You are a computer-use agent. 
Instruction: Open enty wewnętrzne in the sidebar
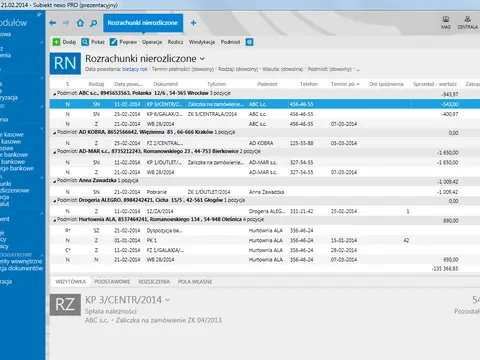click(x=21, y=261)
